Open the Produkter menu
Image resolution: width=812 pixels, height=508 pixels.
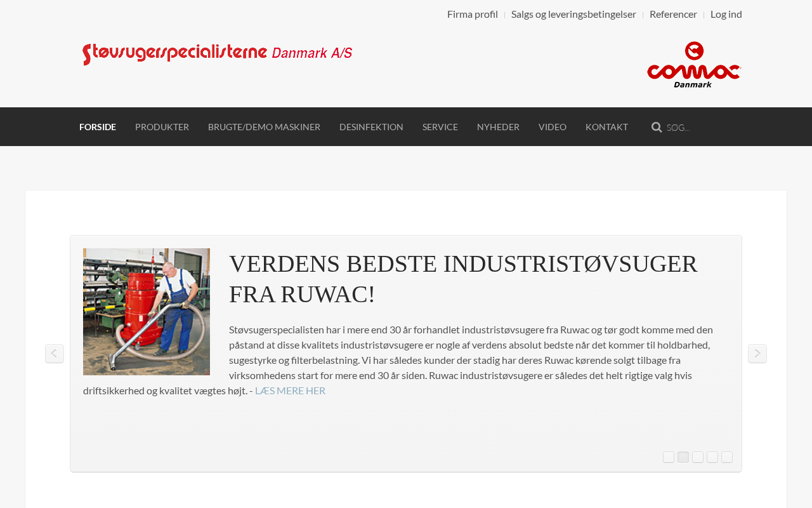[x=162, y=127]
